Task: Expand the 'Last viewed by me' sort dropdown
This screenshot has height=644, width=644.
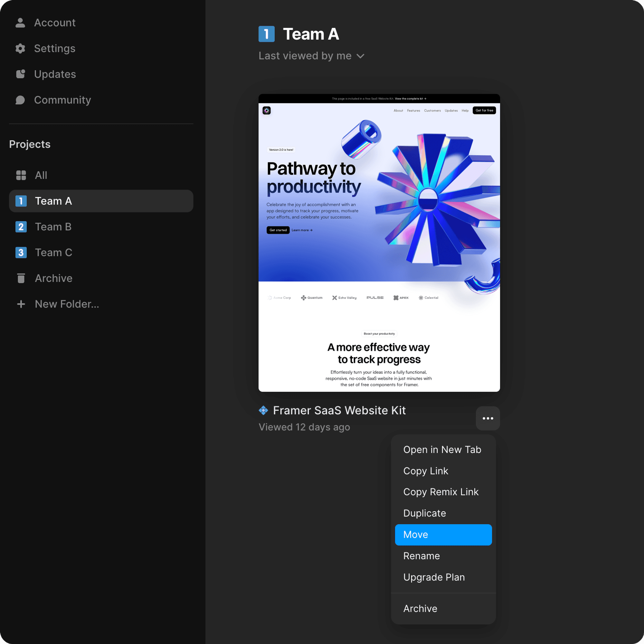Action: pyautogui.click(x=311, y=56)
